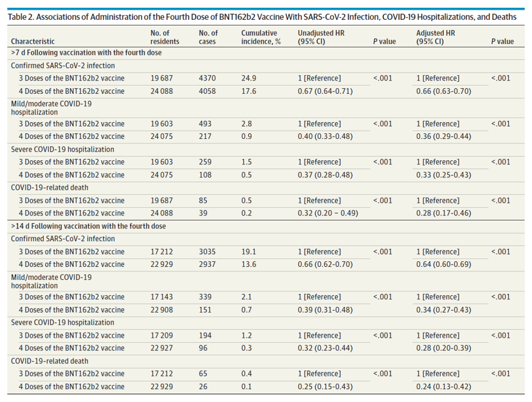The image size is (532, 402).
Task: Click the adjusted HR "0.34 (0.27-0.43)"
Action: [x=444, y=310]
